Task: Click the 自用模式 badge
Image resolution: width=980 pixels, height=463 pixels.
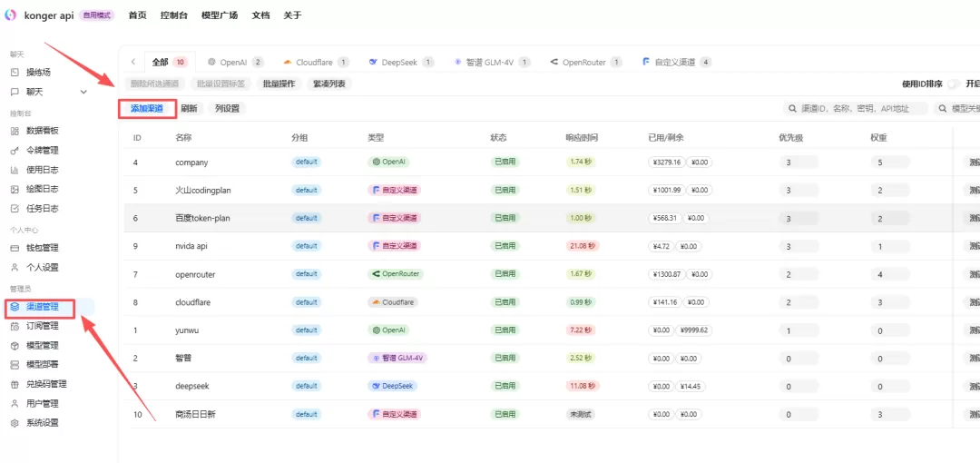Action: click(97, 15)
